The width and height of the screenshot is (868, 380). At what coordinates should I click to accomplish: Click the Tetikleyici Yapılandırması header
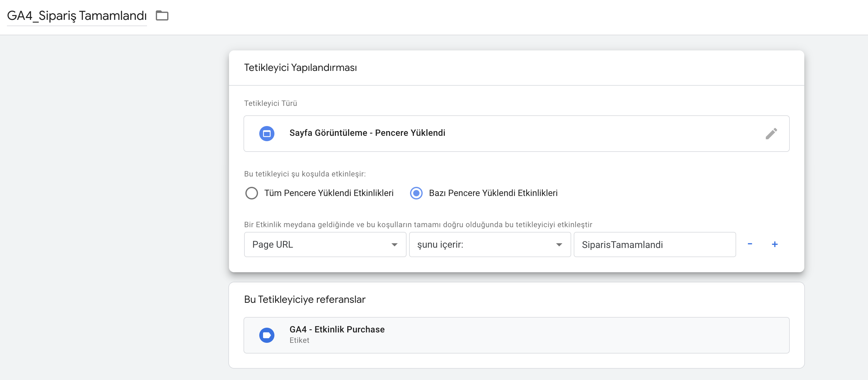(300, 68)
